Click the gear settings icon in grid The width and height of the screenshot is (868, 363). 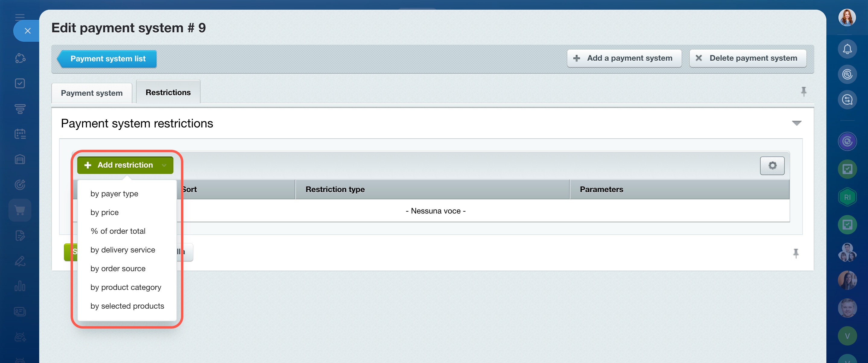click(772, 165)
